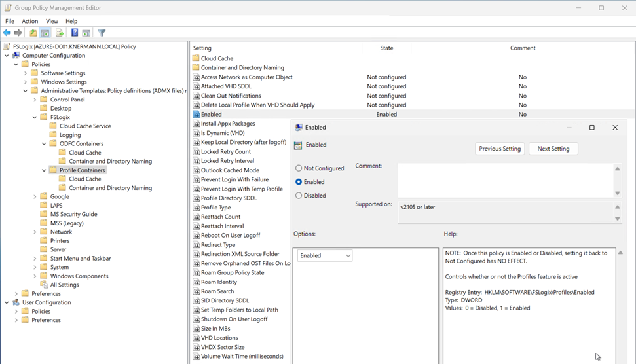Click the Outlook Cached Mode setting icon

pyautogui.click(x=196, y=170)
